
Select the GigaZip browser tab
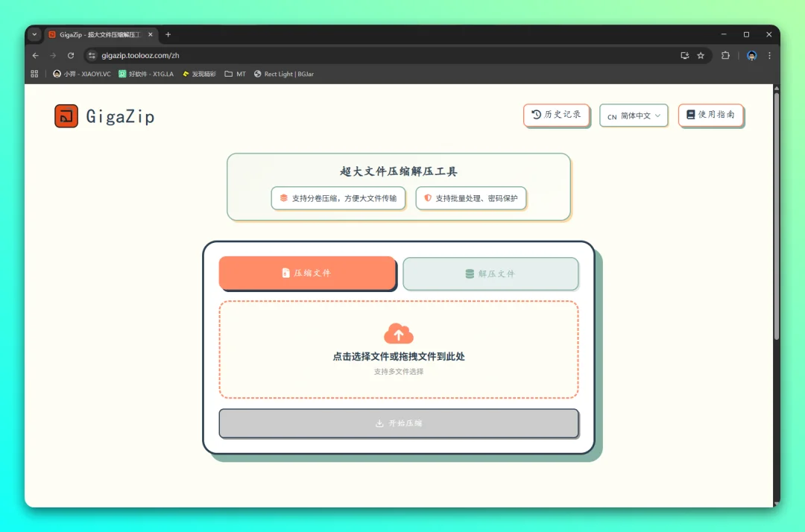[97, 34]
